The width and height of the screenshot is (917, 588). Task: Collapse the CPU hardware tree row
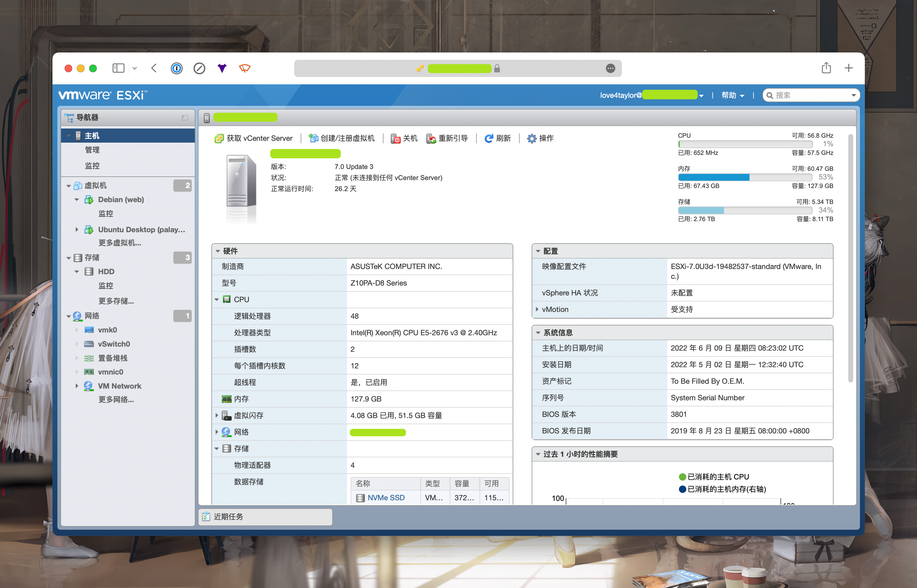click(x=217, y=299)
